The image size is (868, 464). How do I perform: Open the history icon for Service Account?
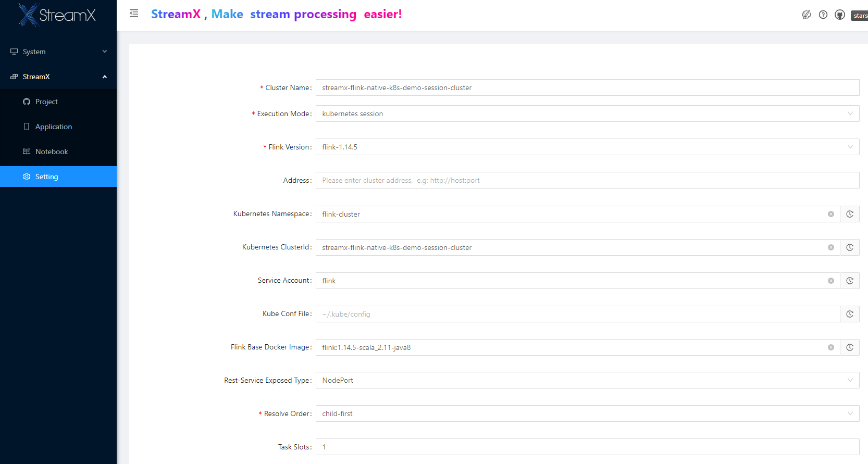click(x=850, y=281)
